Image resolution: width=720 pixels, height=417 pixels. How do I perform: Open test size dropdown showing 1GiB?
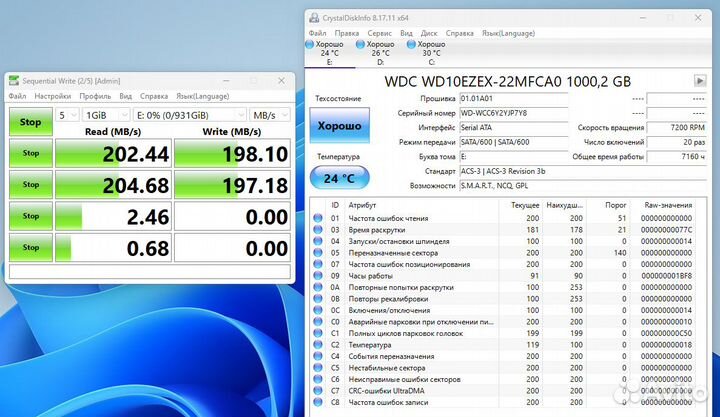pos(107,115)
